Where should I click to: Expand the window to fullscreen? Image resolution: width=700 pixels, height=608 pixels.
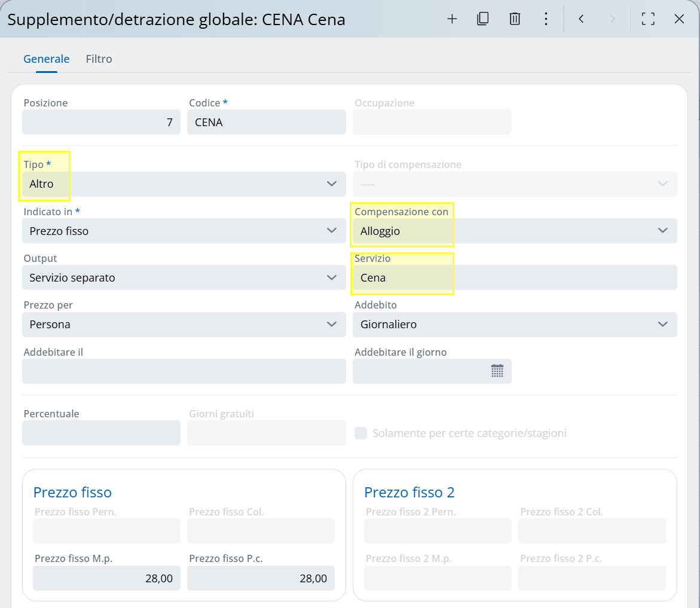[648, 19]
